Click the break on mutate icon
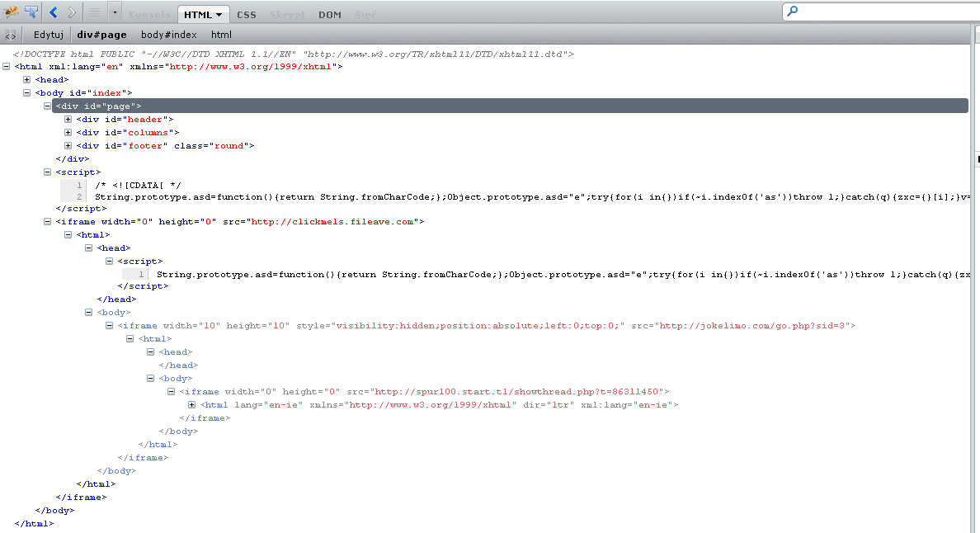The width and height of the screenshot is (980, 533). point(10,35)
